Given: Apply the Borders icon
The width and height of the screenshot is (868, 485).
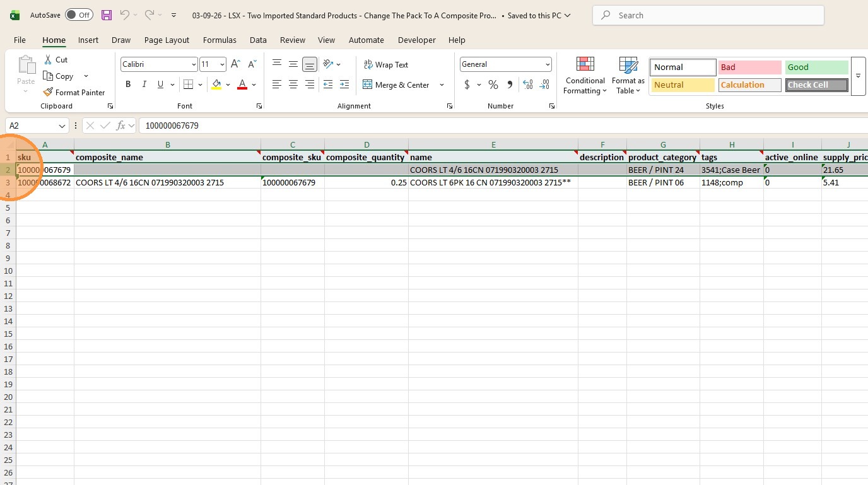Looking at the screenshot, I should 188,85.
